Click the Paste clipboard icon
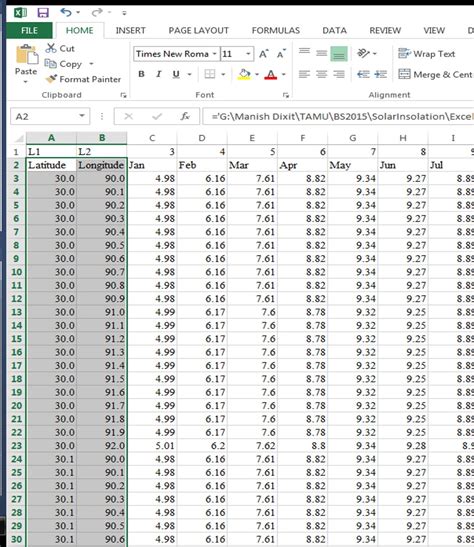474x547 pixels. [x=27, y=54]
